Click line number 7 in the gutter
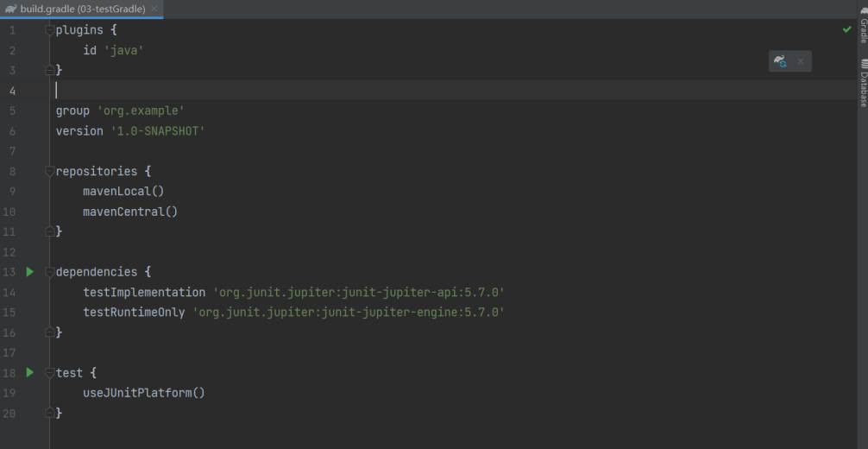Screen dimensions: 868x449 13,151
